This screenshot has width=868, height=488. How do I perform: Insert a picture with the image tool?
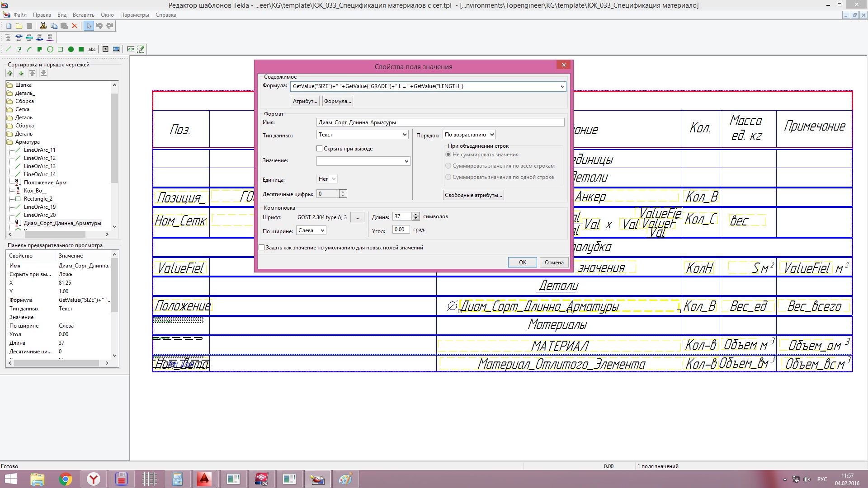coord(116,49)
